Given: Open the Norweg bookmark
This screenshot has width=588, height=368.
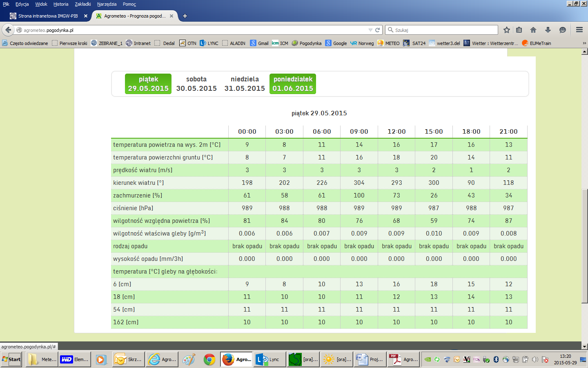Looking at the screenshot, I should pyautogui.click(x=362, y=43).
